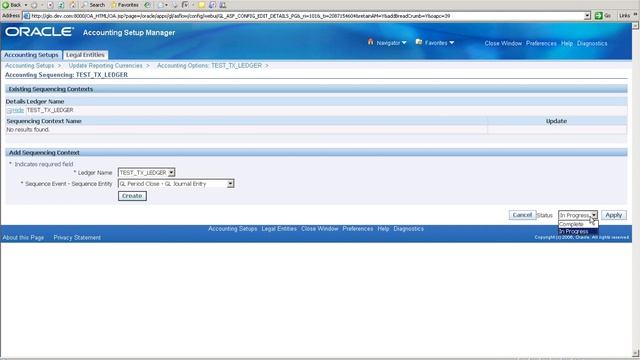Click the Apply button

tap(613, 215)
